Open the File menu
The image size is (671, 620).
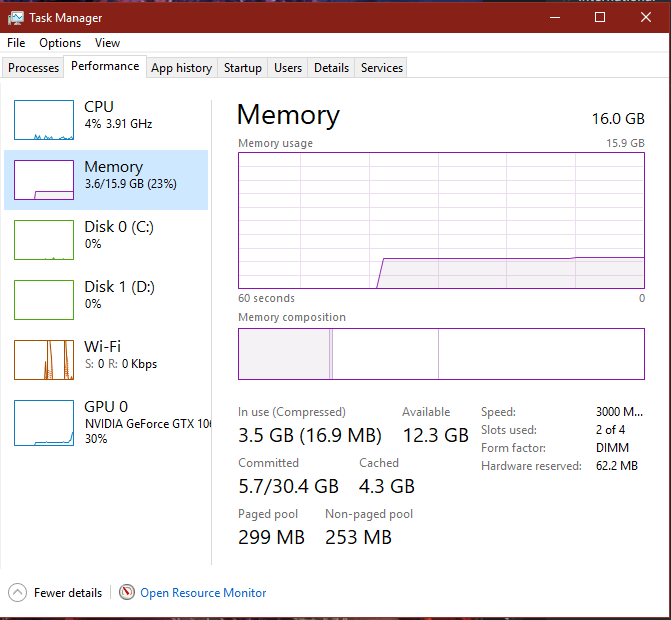click(x=16, y=43)
